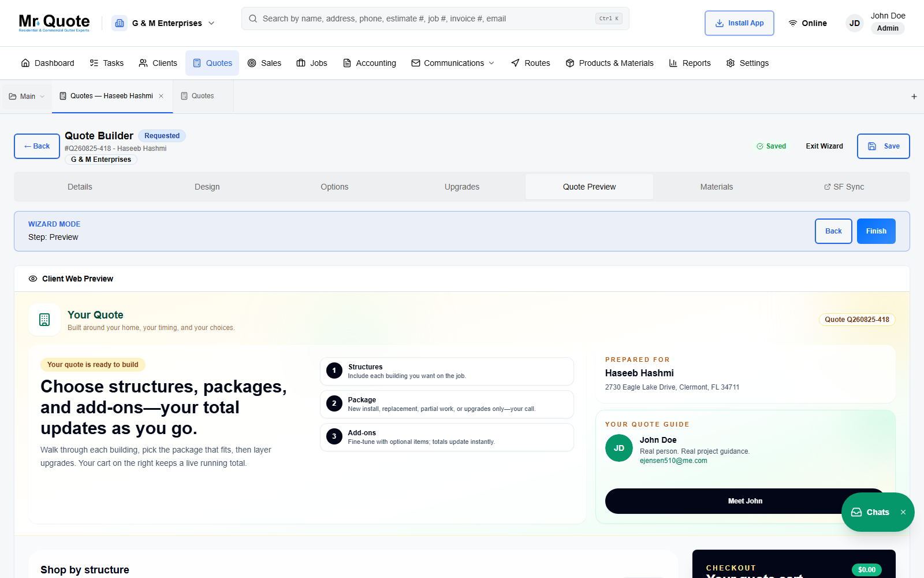Click the Ctrl K shortcut hint
The image size is (924, 578).
point(609,18)
